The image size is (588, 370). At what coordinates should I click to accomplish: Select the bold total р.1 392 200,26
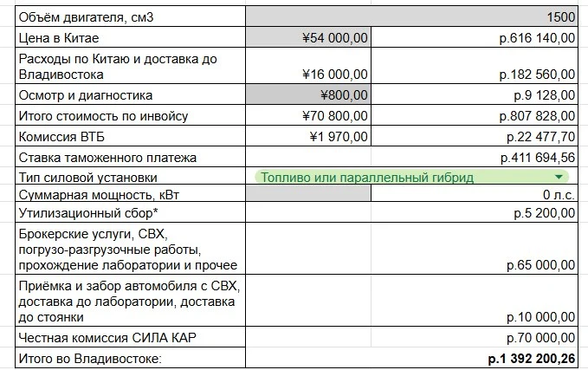(532, 358)
